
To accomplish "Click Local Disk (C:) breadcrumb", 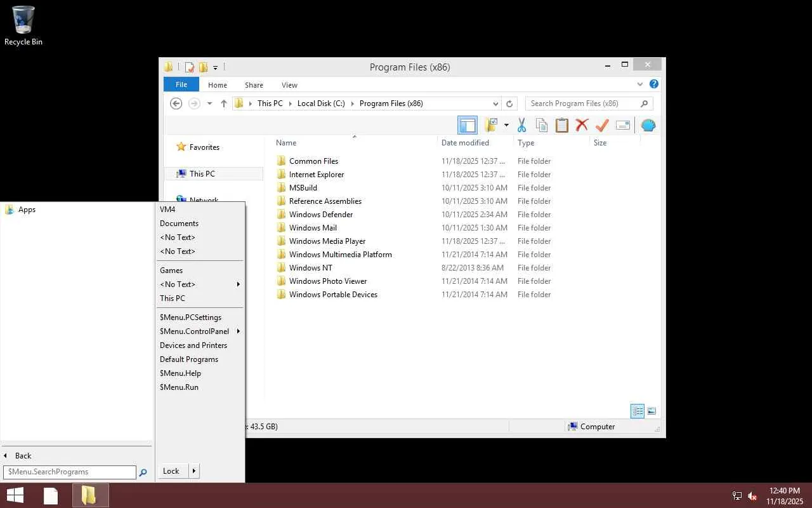I will [x=321, y=104].
